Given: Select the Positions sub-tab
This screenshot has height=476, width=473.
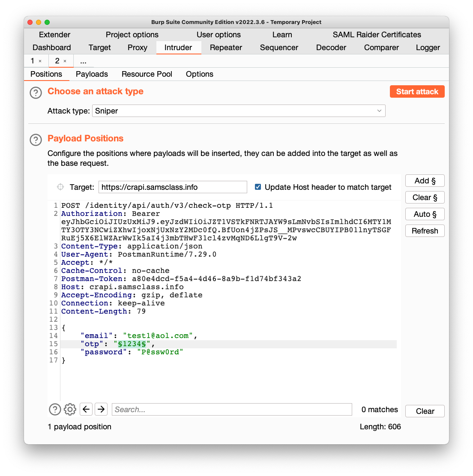Looking at the screenshot, I should [x=46, y=74].
